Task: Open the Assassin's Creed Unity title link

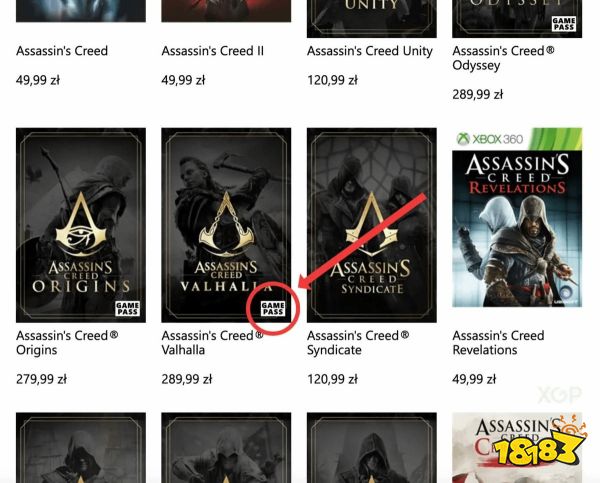Action: pos(370,51)
